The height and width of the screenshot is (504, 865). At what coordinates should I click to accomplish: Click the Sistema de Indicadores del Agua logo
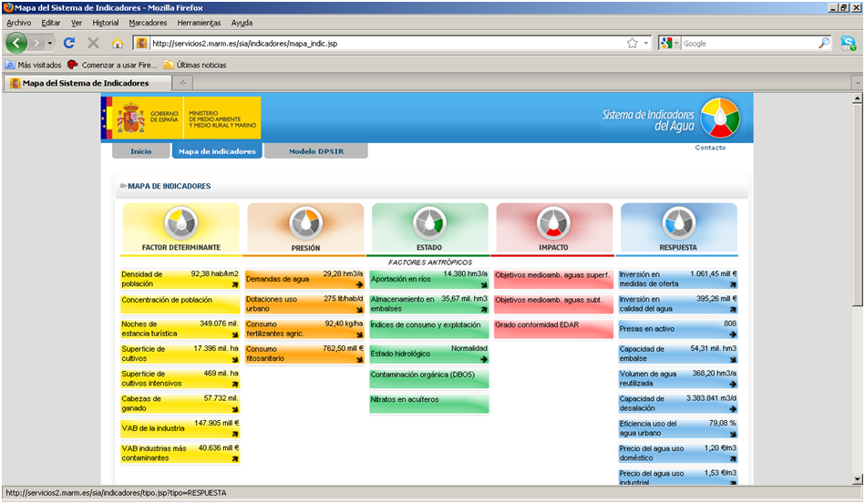[720, 118]
